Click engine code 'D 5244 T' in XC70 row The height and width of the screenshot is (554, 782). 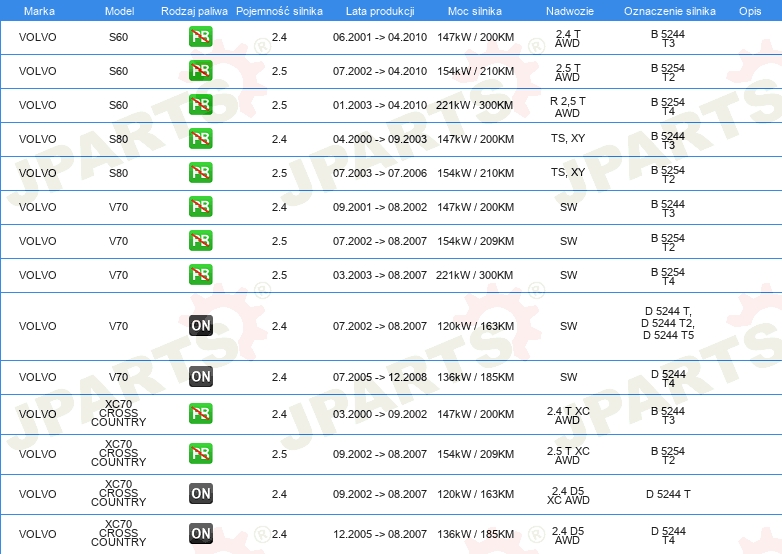[x=668, y=494]
